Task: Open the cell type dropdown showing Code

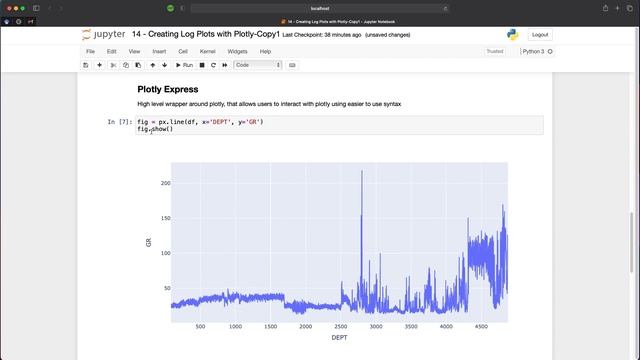Action: pyautogui.click(x=258, y=65)
